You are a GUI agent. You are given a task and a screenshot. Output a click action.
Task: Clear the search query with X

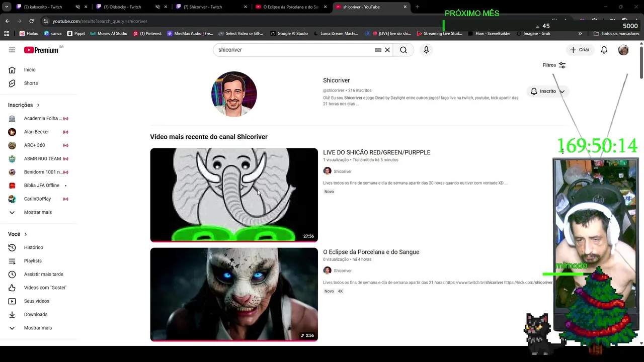click(x=387, y=50)
